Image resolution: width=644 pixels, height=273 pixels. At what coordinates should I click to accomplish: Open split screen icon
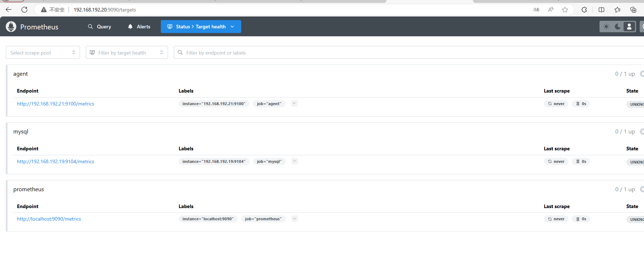pyautogui.click(x=602, y=10)
